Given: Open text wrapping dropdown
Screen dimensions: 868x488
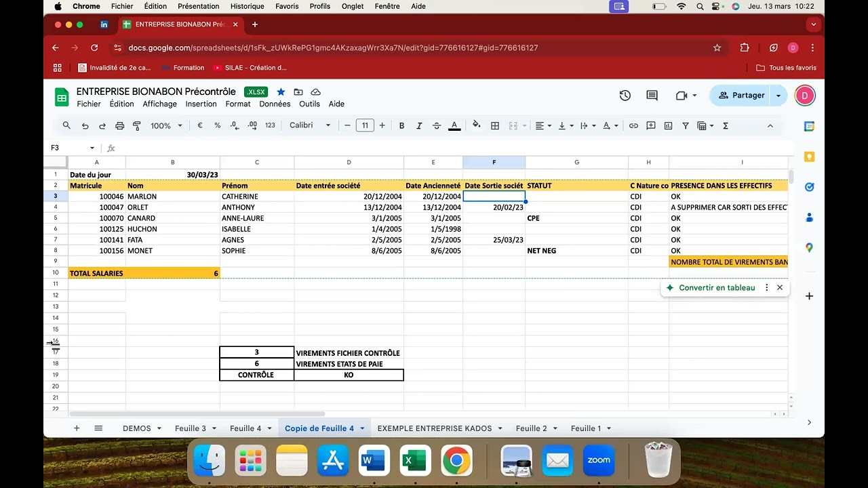Looking at the screenshot, I should click(587, 125).
